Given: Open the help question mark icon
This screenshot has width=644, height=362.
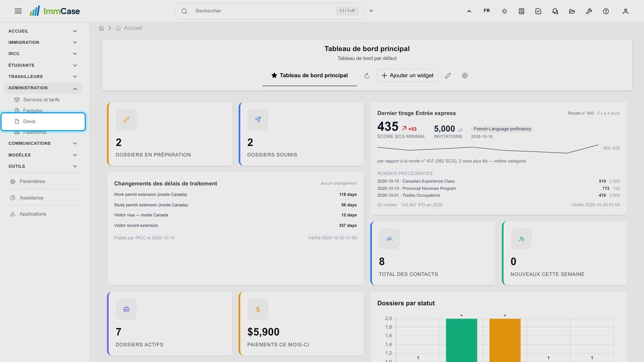Looking at the screenshot, I should 606,11.
